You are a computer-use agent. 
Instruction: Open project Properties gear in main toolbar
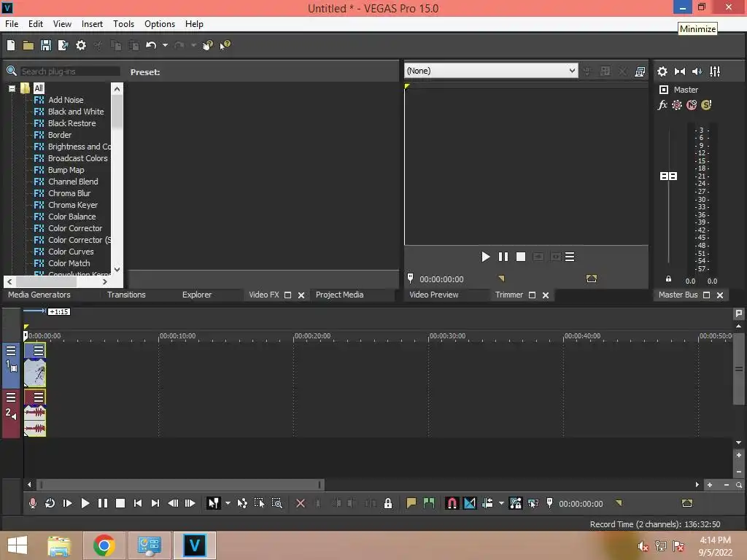click(81, 45)
